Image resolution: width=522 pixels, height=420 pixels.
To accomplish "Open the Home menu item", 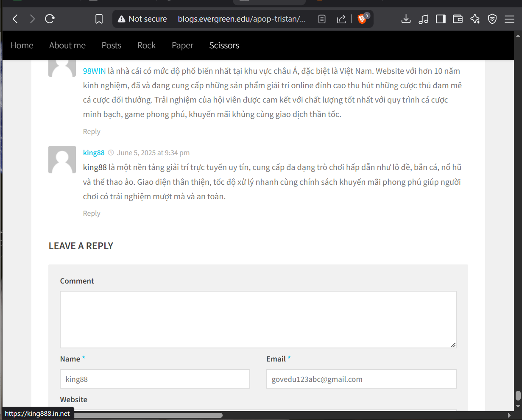I will (22, 45).
